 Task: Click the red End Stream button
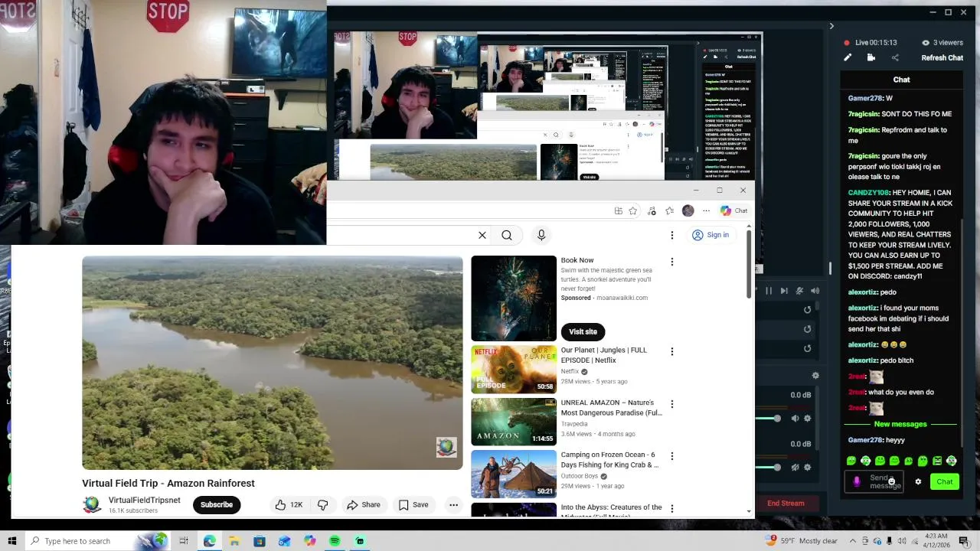(786, 503)
